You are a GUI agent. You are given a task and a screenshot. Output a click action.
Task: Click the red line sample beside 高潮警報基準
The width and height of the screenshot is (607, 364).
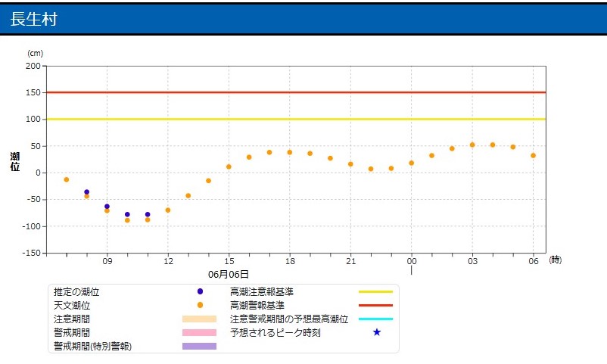pyautogui.click(x=375, y=305)
